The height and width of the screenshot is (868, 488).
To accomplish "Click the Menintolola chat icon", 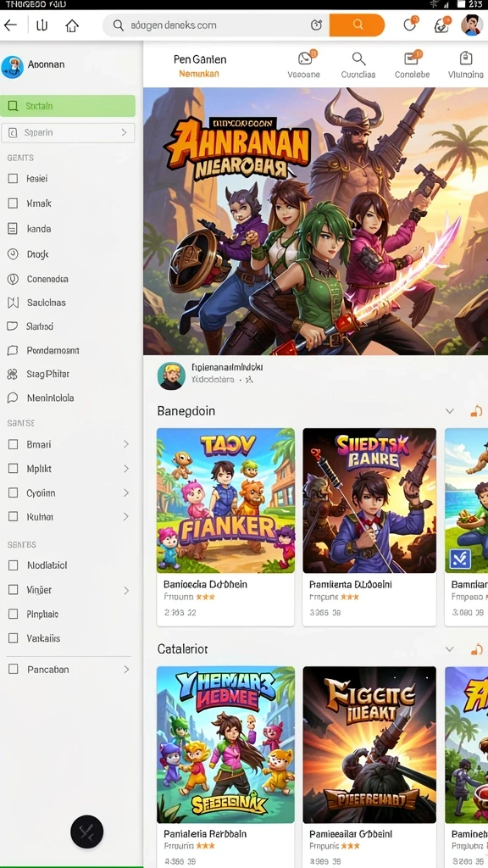I will 13,398.
